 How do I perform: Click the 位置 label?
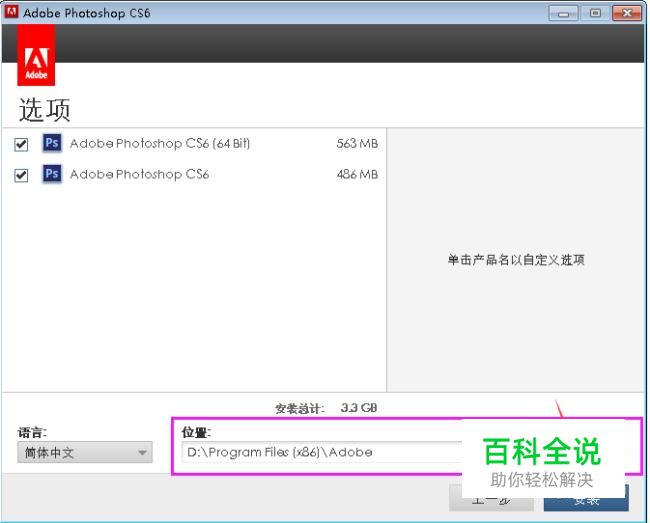(196, 432)
